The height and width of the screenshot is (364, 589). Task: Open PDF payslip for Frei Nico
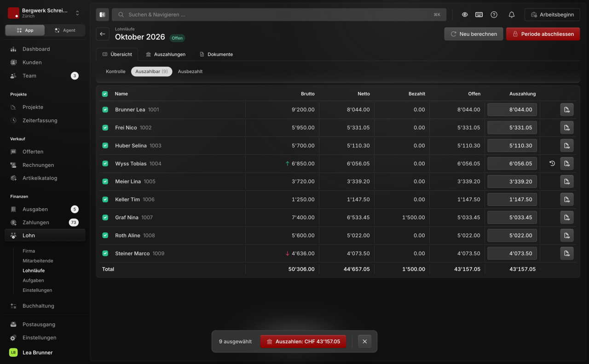567,128
